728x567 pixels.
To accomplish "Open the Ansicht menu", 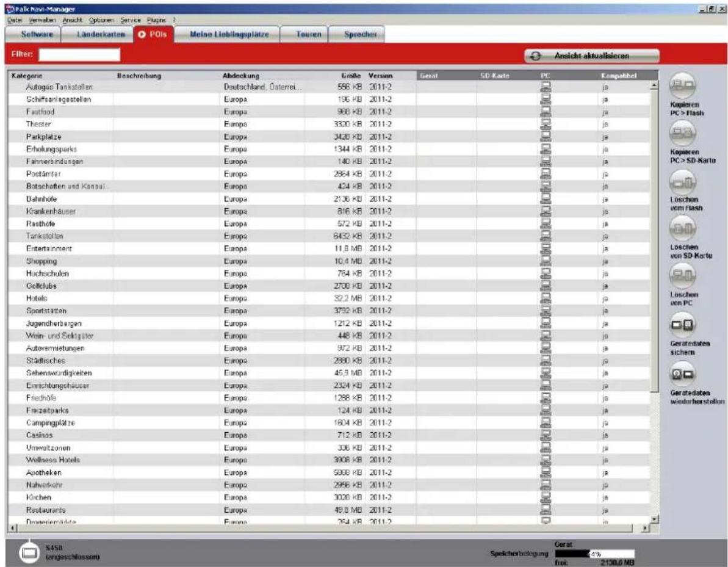I will coord(72,20).
